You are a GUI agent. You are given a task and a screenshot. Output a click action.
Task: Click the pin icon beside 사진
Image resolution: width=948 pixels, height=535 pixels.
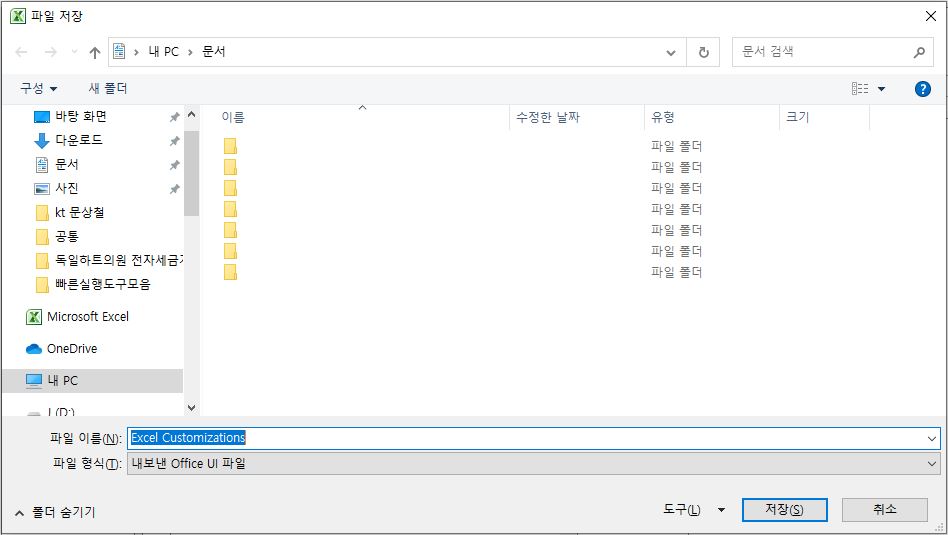(x=174, y=189)
